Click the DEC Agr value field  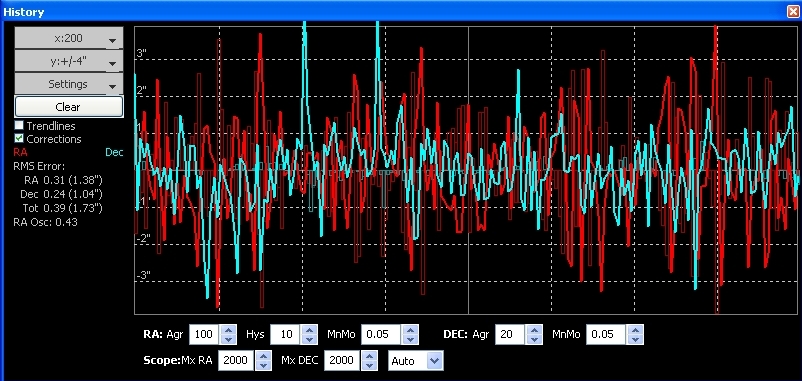click(510, 335)
